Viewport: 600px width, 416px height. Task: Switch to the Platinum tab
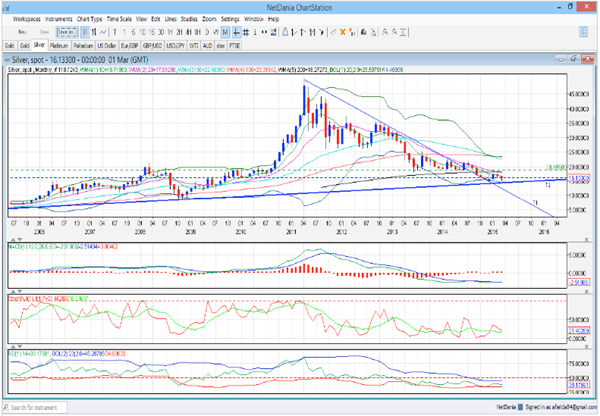point(59,45)
